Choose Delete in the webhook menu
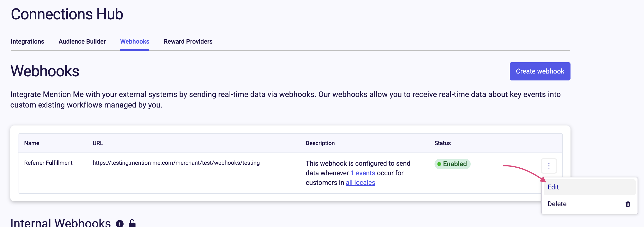The image size is (644, 227). 557,204
